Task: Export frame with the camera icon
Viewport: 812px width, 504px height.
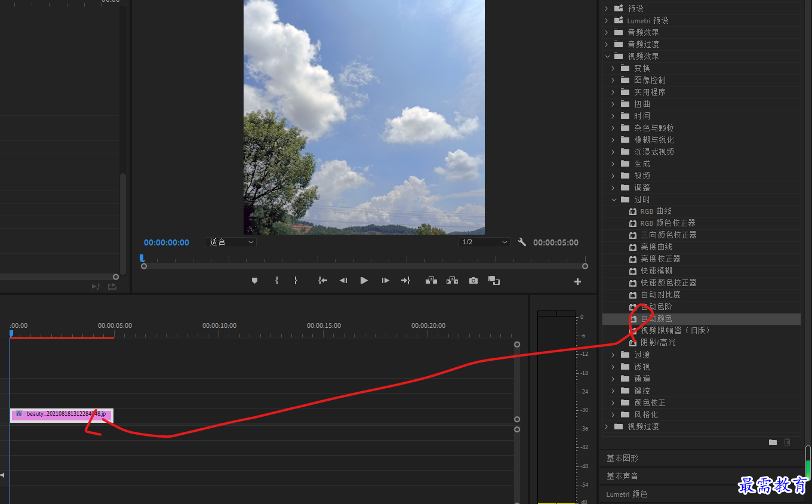Action: [x=473, y=281]
